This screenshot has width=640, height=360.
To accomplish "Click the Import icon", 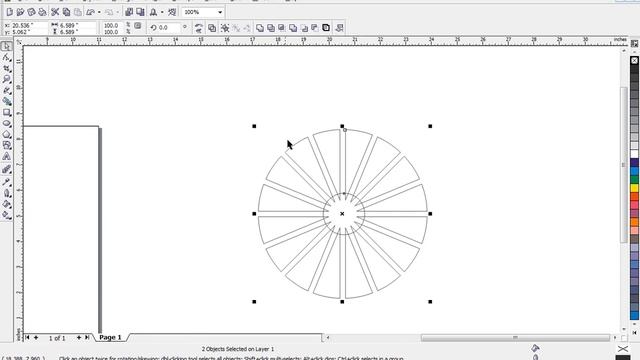I will pos(129,12).
